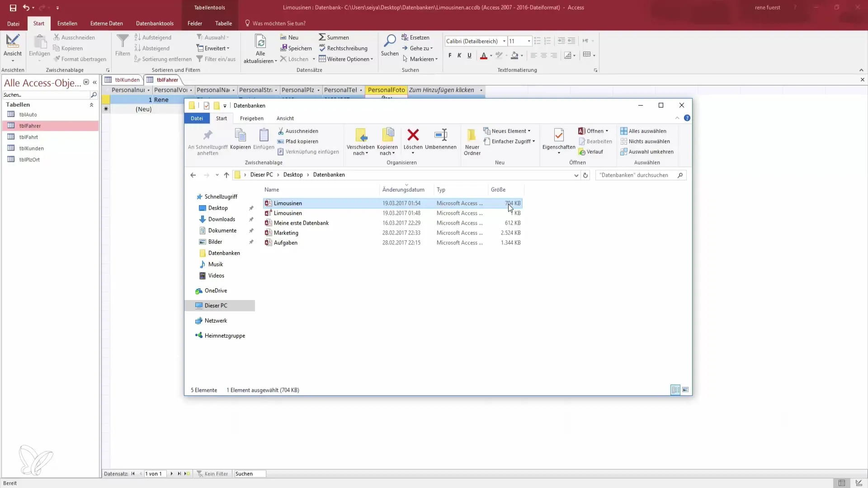The height and width of the screenshot is (488, 868).
Task: Click Ersetzen replace icon
Action: [x=405, y=37]
